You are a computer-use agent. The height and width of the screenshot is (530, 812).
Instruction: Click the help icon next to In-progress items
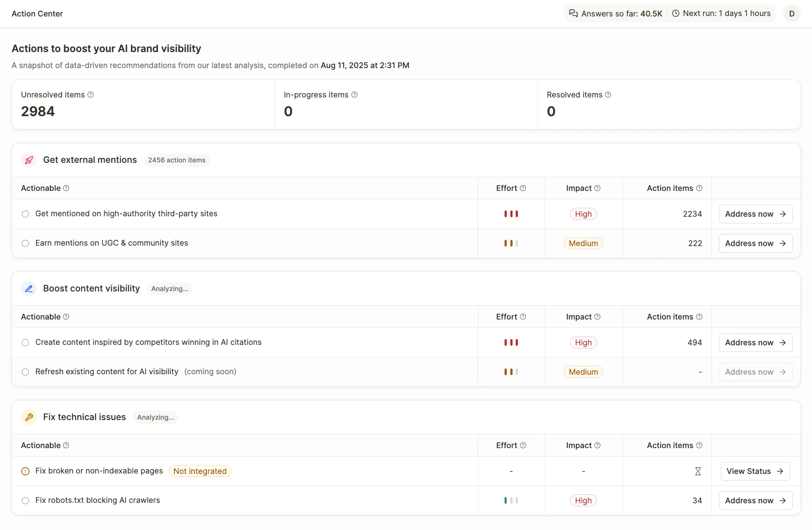point(355,95)
